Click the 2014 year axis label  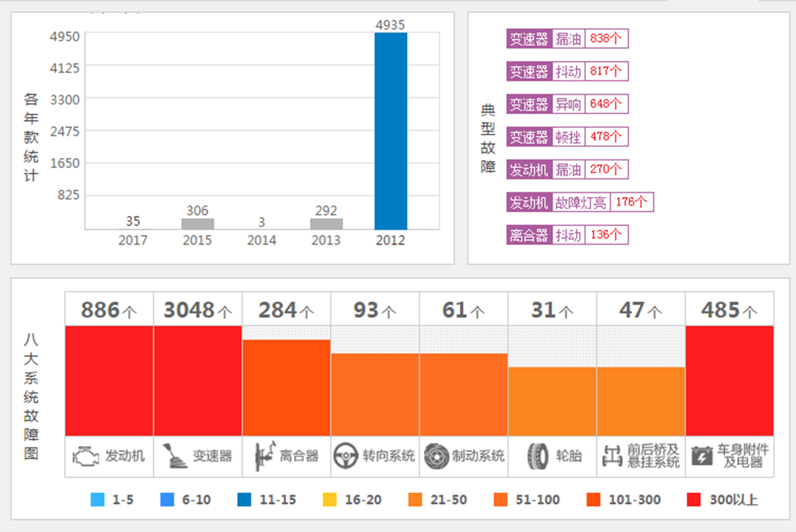[x=262, y=240]
